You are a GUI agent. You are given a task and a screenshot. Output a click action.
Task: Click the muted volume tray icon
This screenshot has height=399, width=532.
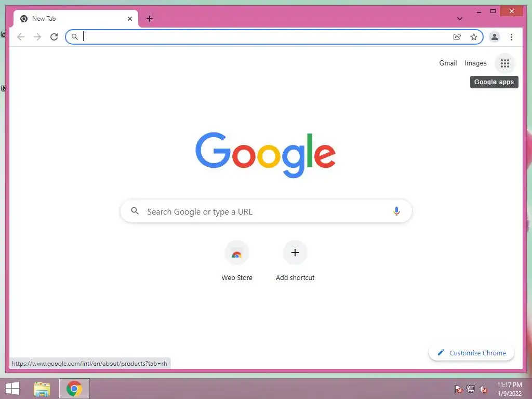coord(483,389)
